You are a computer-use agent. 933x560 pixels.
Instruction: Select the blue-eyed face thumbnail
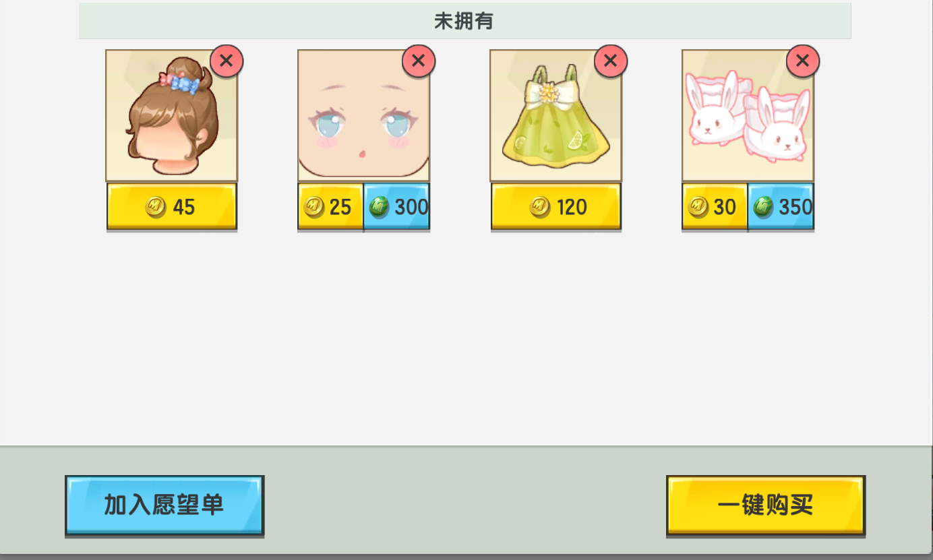(364, 115)
